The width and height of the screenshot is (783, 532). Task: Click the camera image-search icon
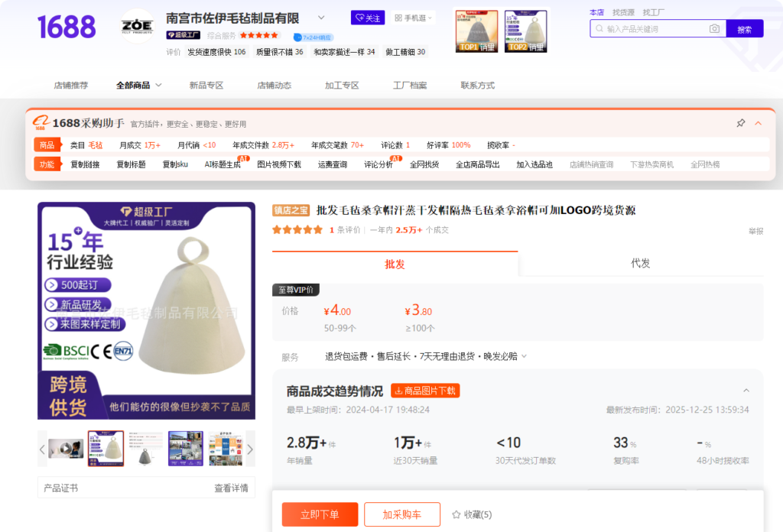pos(714,29)
